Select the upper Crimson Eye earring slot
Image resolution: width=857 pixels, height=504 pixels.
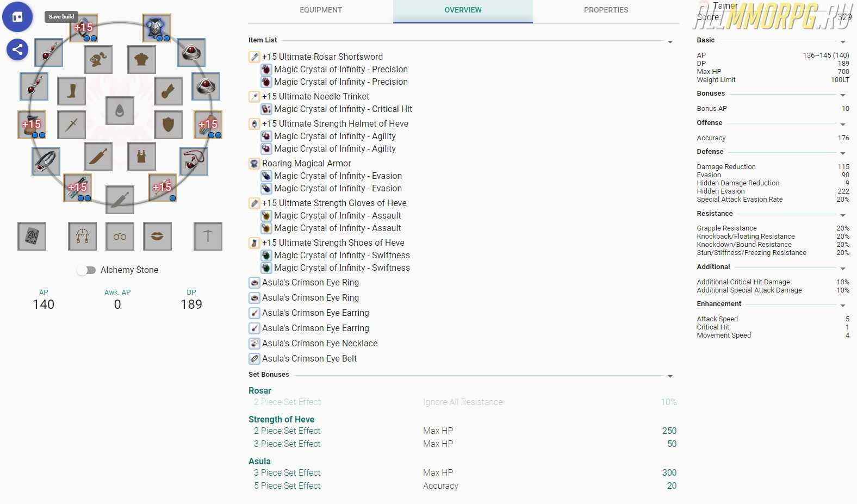(48, 52)
